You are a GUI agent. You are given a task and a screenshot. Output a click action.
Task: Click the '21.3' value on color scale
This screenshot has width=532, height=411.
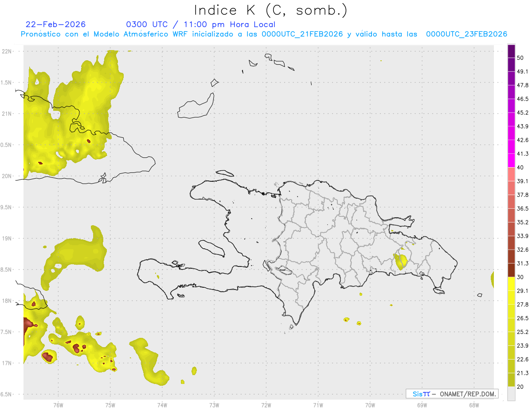[x=523, y=373]
